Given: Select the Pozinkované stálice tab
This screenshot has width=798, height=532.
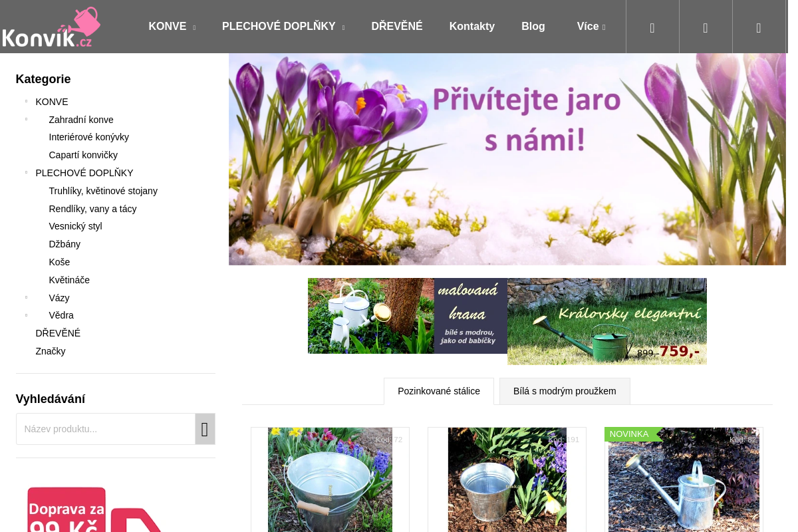Looking at the screenshot, I should pos(439,391).
